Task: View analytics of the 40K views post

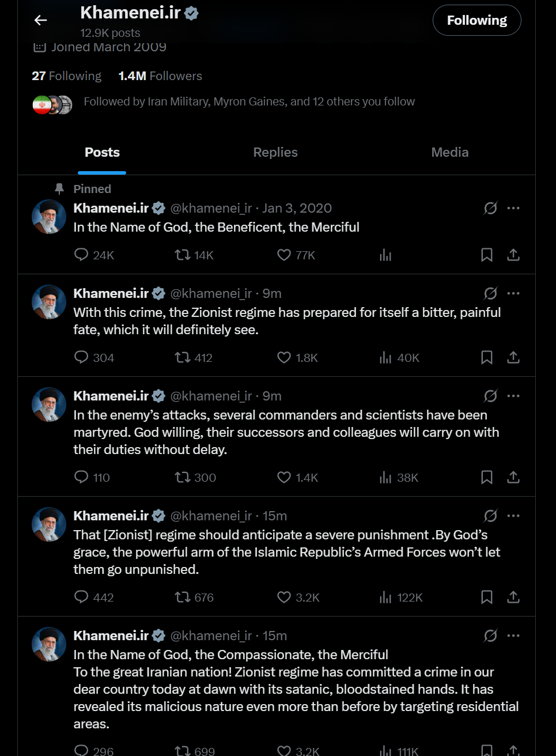Action: 399,357
